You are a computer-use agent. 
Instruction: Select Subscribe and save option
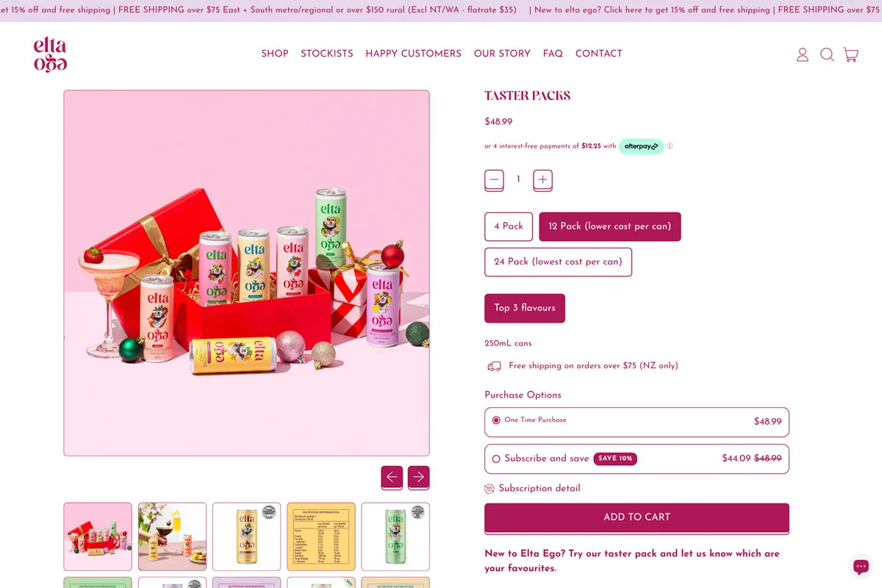click(637, 459)
